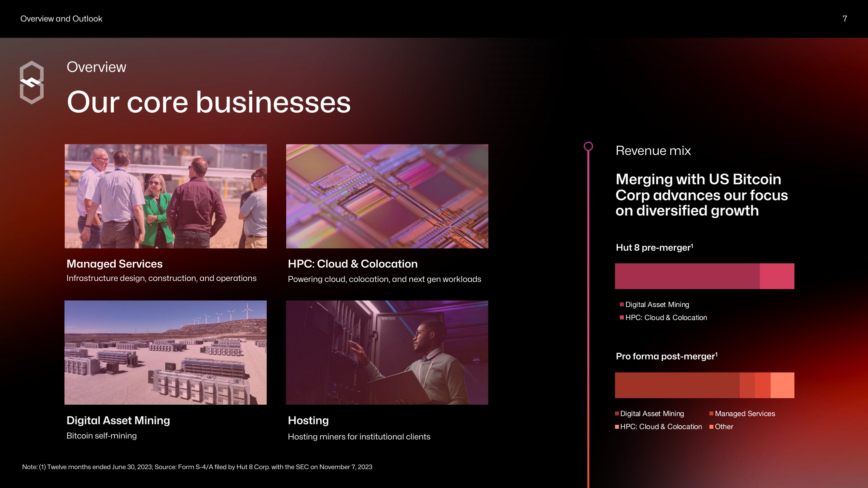Click the Overview and Outlook header label
Image resolution: width=868 pixels, height=488 pixels.
(x=61, y=19)
